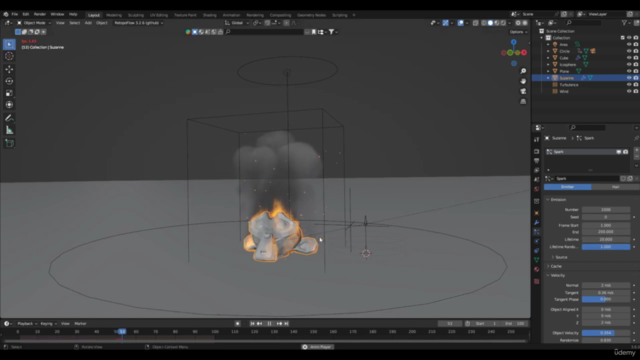The height and width of the screenshot is (360, 640).
Task: Expand the Cache panel
Action: click(556, 266)
